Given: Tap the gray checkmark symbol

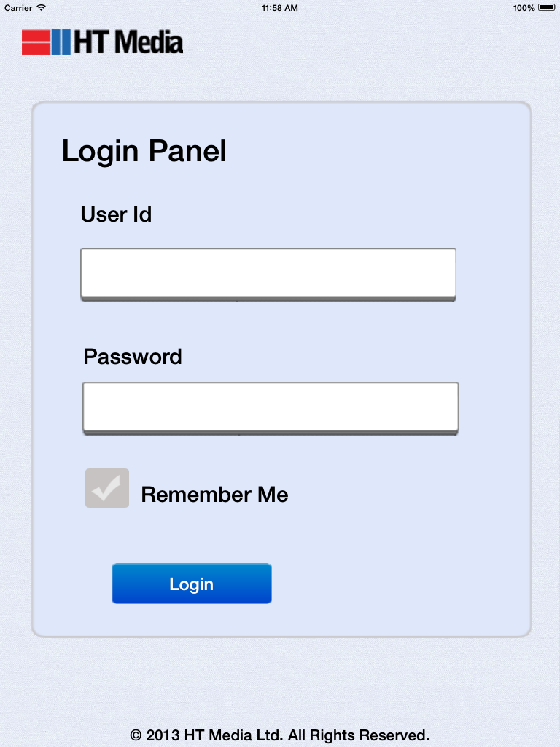Looking at the screenshot, I should pyautogui.click(x=106, y=489).
